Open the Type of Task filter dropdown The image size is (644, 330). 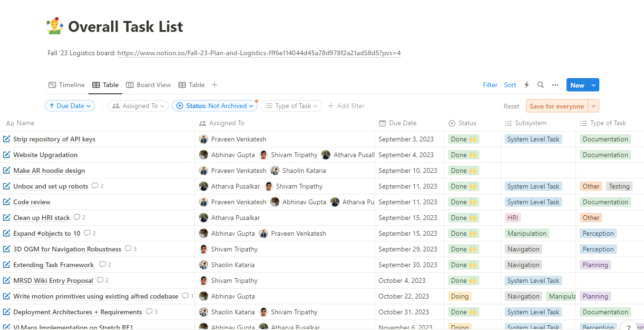[291, 106]
